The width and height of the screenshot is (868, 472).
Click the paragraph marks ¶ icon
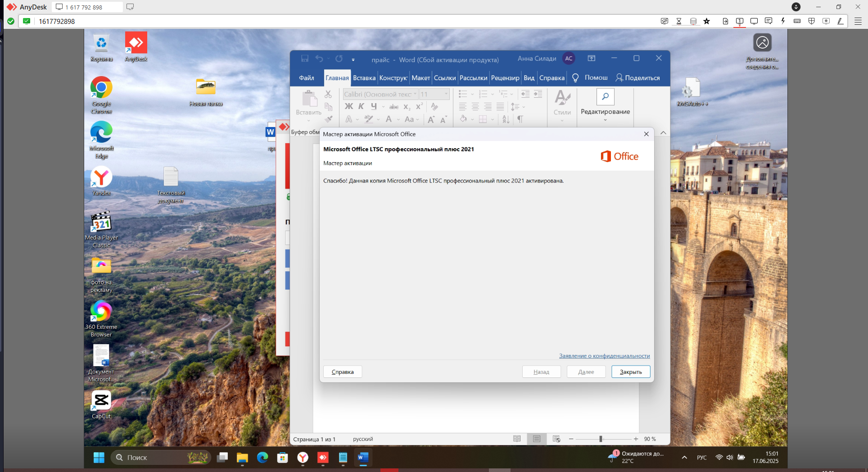click(x=520, y=119)
